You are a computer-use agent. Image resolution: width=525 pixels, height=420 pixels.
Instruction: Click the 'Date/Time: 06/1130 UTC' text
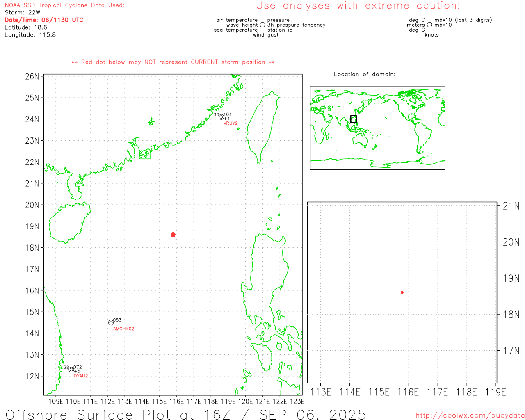[44, 20]
